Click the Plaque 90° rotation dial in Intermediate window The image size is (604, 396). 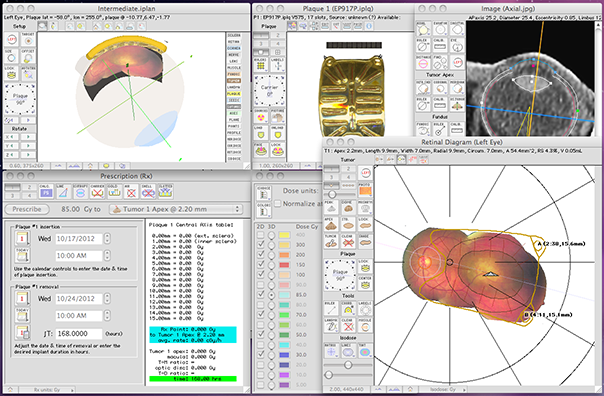pos(20,99)
